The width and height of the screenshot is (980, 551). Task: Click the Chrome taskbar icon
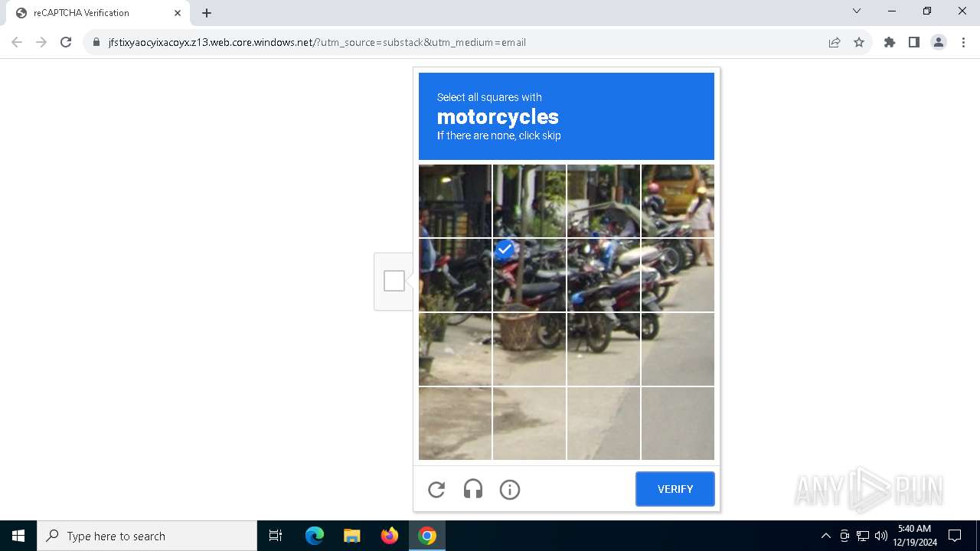pos(427,536)
